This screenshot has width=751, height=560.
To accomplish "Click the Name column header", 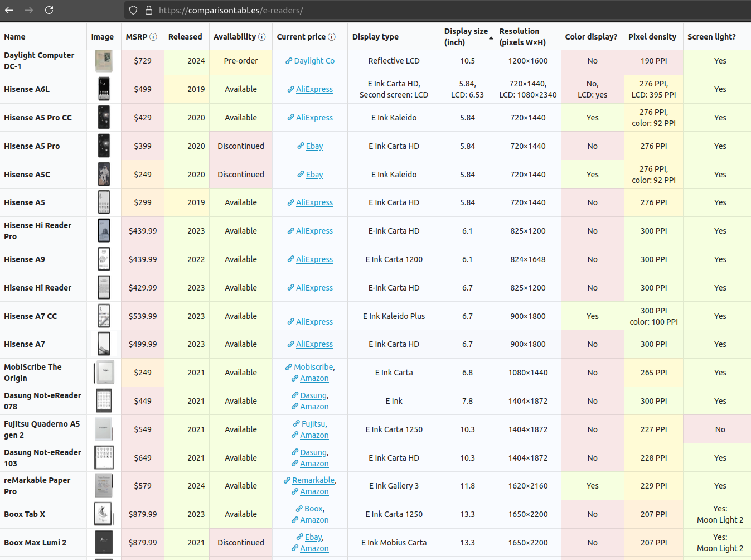I will (14, 37).
